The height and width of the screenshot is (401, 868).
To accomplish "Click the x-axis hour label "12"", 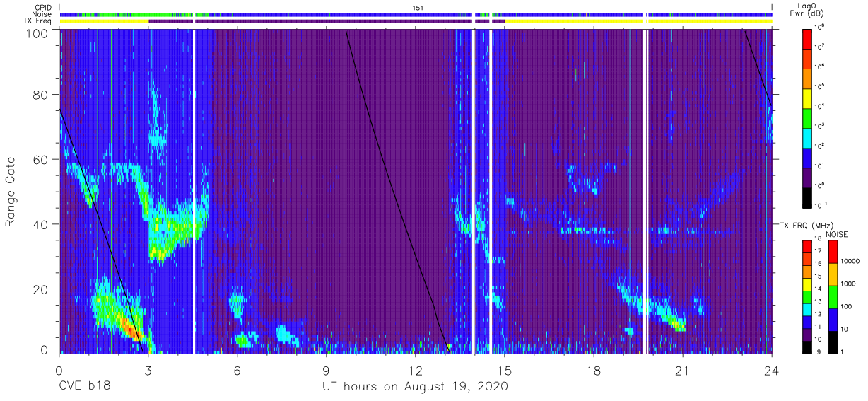I will (x=416, y=369).
